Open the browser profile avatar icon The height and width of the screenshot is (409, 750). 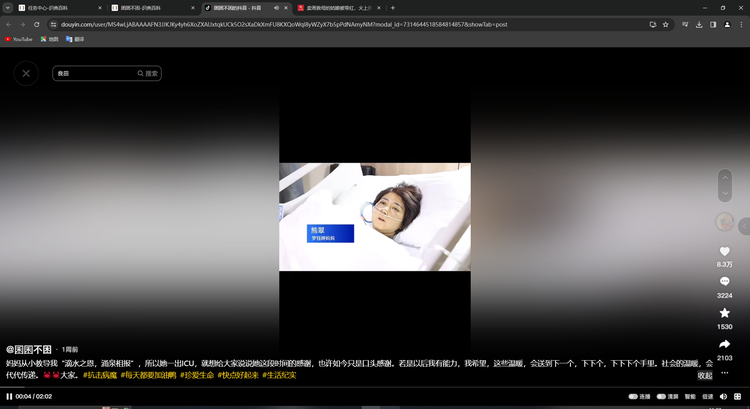click(x=727, y=24)
